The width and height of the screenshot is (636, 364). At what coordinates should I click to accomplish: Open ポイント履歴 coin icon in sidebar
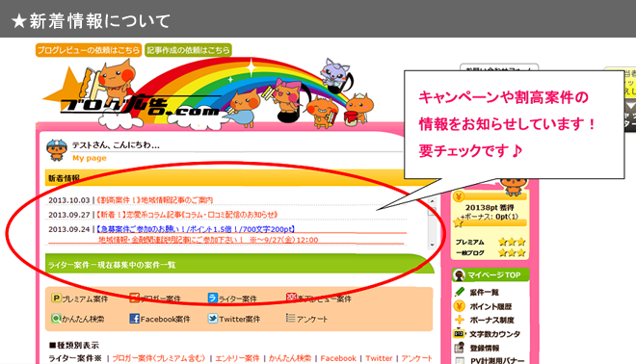[459, 306]
